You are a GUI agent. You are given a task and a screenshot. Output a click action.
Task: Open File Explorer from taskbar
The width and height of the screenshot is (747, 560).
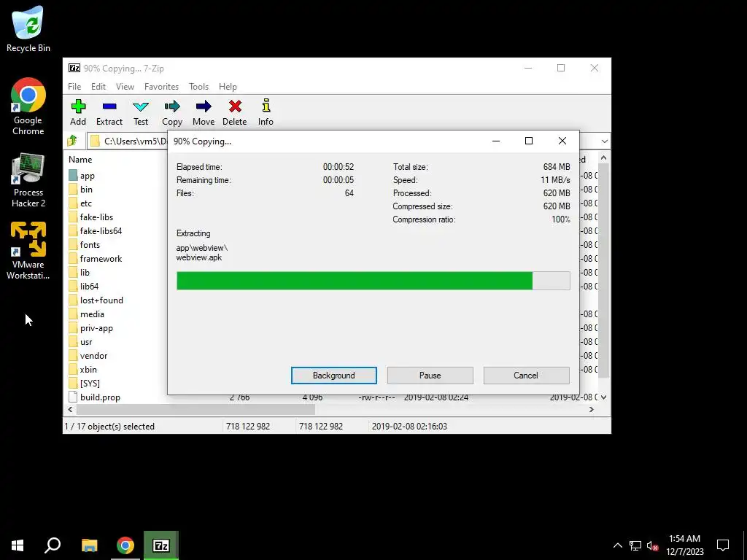(x=89, y=545)
